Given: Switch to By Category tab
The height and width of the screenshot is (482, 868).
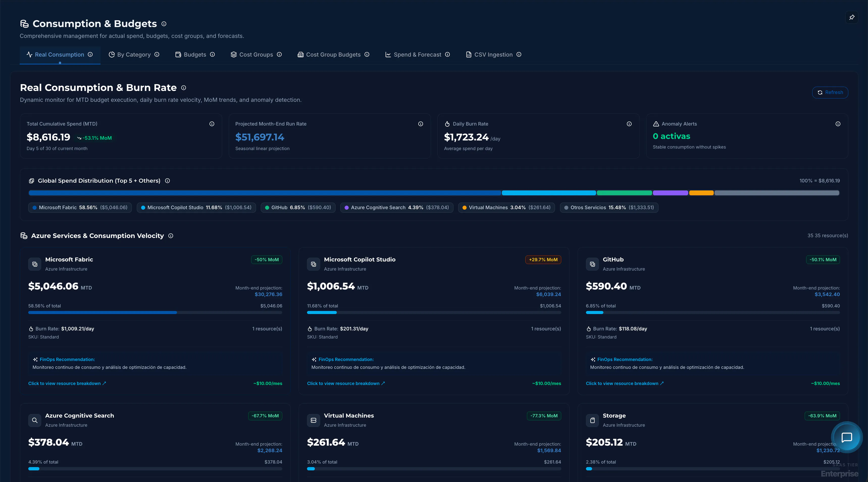Looking at the screenshot, I should [134, 55].
